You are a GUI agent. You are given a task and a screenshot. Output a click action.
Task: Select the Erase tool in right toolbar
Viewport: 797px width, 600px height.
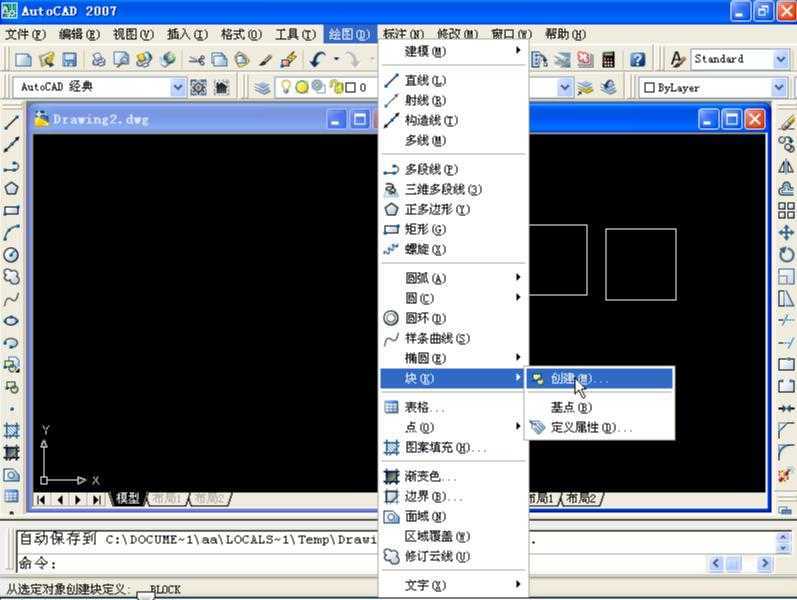coord(786,123)
